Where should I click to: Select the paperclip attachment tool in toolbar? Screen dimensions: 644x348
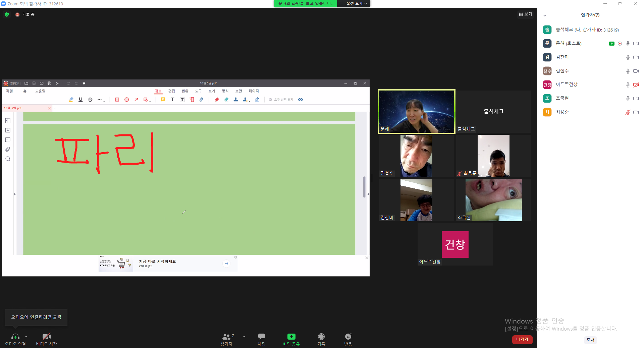click(x=201, y=100)
